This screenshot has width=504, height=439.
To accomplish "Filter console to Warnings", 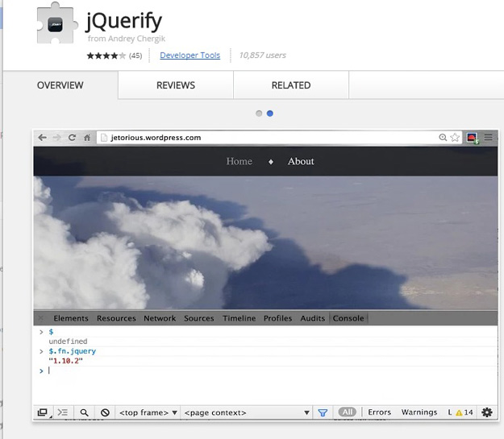I will (x=419, y=412).
